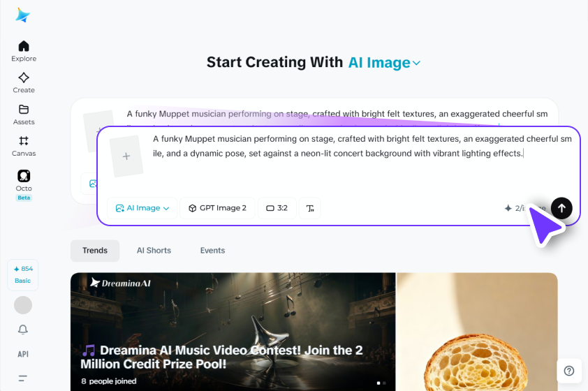Switch to the Trends tab
The image size is (588, 391).
pyautogui.click(x=95, y=251)
